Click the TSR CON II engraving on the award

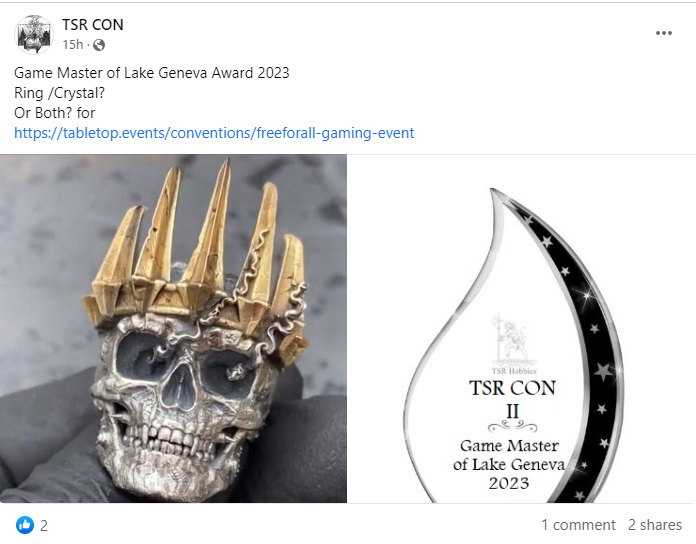[512, 399]
